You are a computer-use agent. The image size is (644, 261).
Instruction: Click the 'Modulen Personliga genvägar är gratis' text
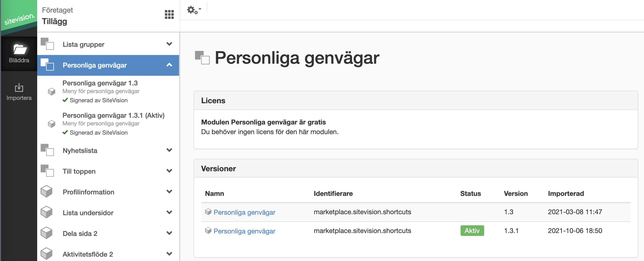pos(263,122)
